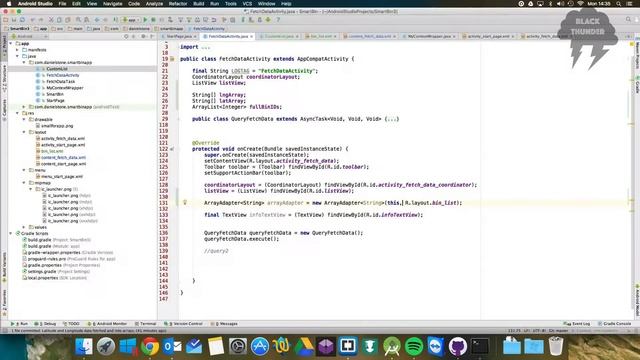Open the Navigate menu
The width and height of the screenshot is (640, 360).
112,4
